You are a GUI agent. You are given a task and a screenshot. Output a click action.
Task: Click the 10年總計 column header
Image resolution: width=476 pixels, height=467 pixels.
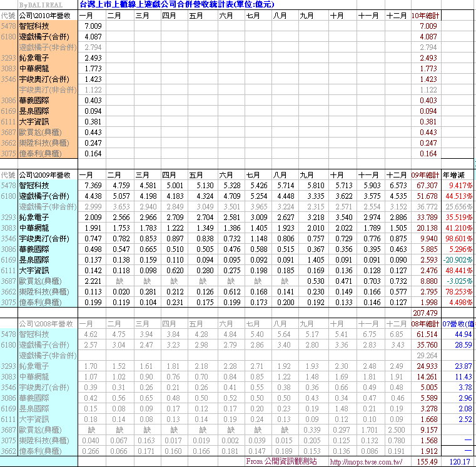pos(425,16)
